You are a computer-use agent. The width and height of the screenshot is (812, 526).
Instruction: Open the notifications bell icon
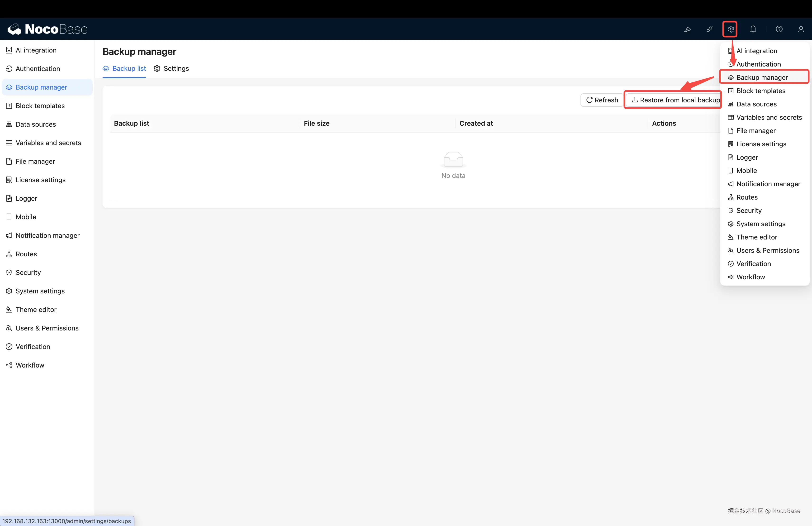coord(753,29)
